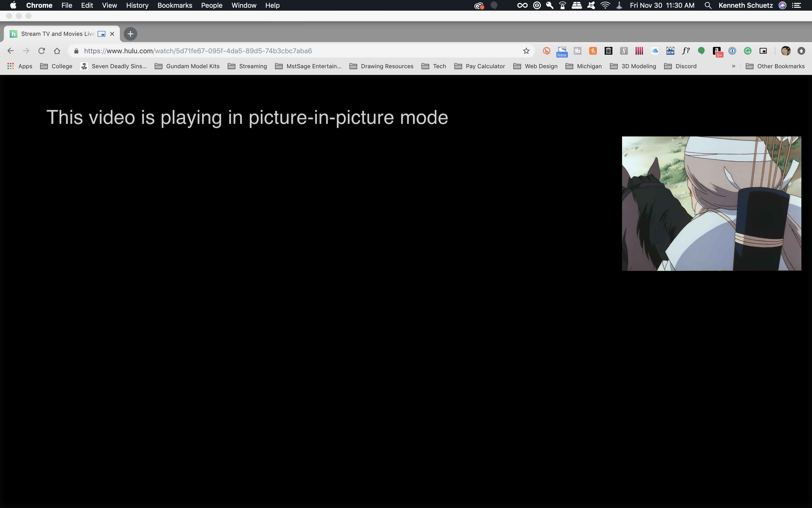812x508 pixels.
Task: Open a new tab with the plus button
Action: click(130, 34)
